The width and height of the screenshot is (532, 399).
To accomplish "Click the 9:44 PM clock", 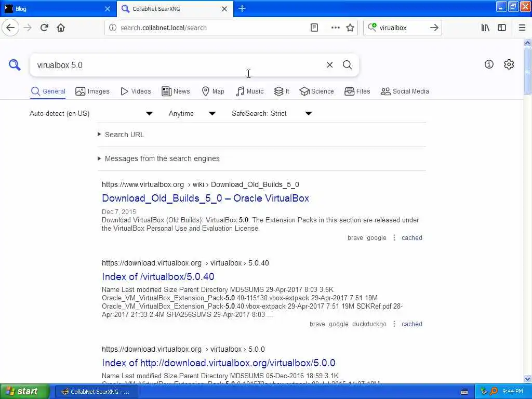I will click(x=513, y=391).
